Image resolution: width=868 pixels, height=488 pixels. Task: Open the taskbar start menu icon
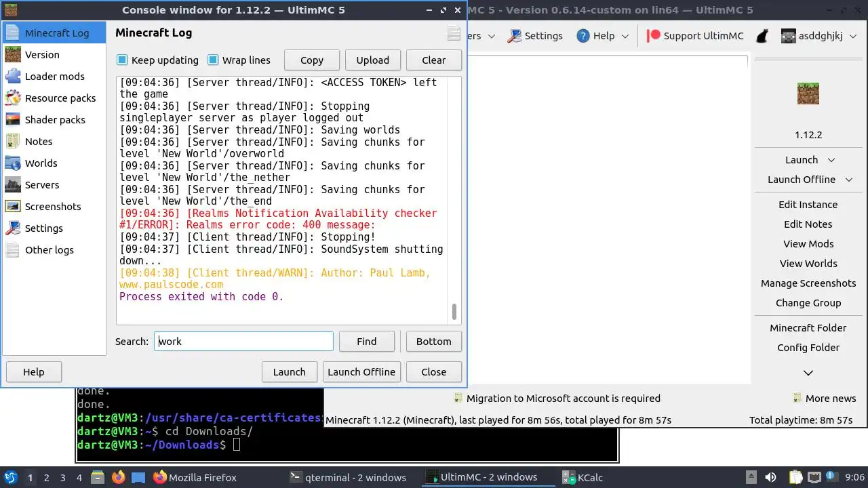pyautogui.click(x=11, y=477)
